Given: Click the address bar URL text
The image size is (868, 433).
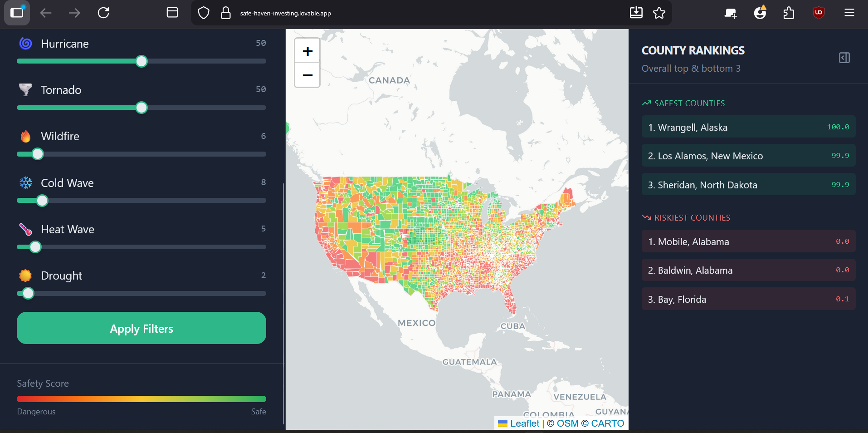Looking at the screenshot, I should coord(286,13).
